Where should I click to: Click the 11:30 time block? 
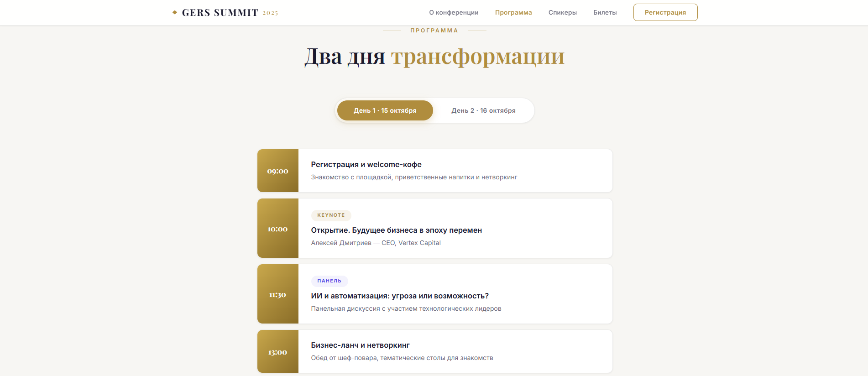coord(277,294)
